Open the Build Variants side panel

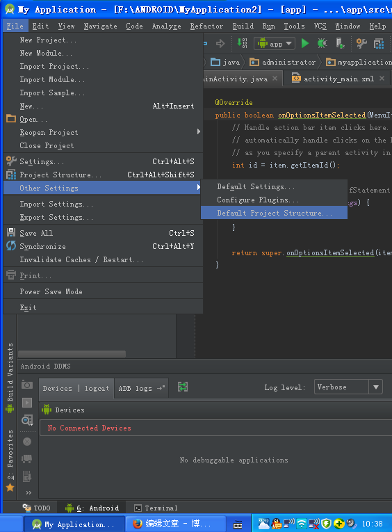click(10, 378)
